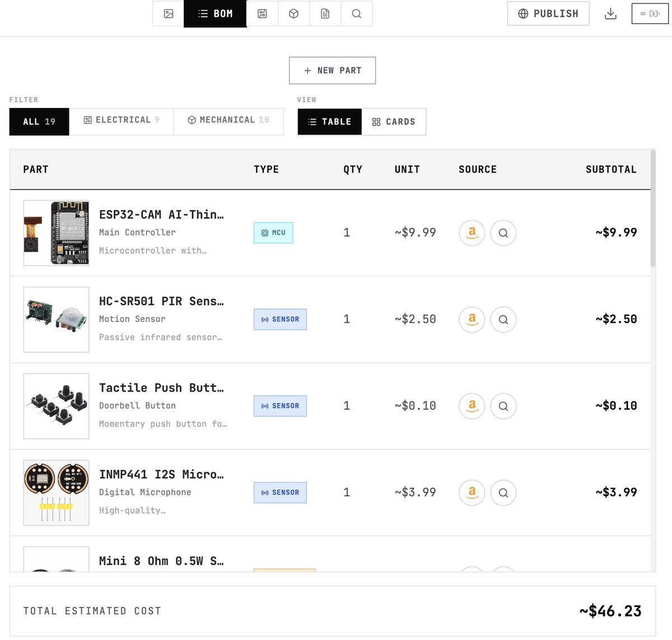
Task: Click the ~$0.10 unit price cell
Action: point(415,406)
